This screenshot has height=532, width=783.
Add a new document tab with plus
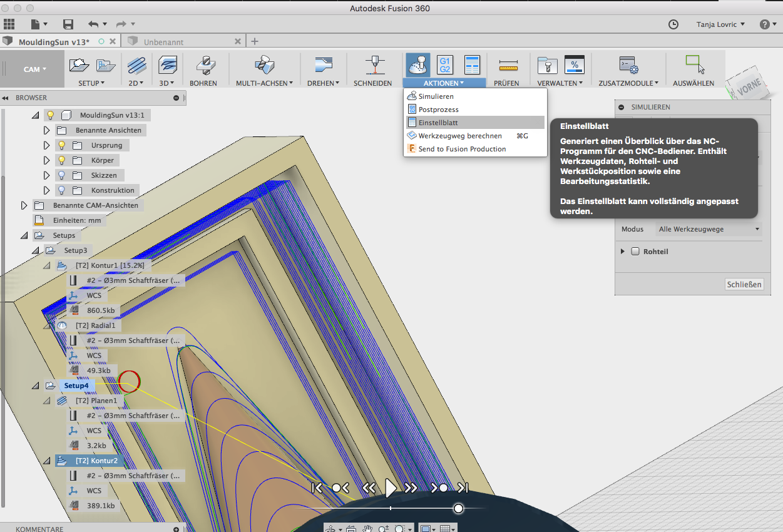coord(254,41)
